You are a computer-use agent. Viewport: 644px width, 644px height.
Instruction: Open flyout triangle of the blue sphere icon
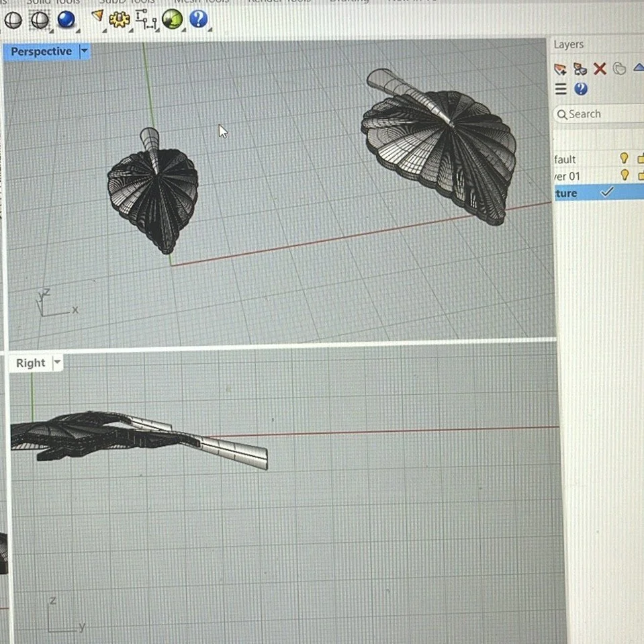coord(78,31)
